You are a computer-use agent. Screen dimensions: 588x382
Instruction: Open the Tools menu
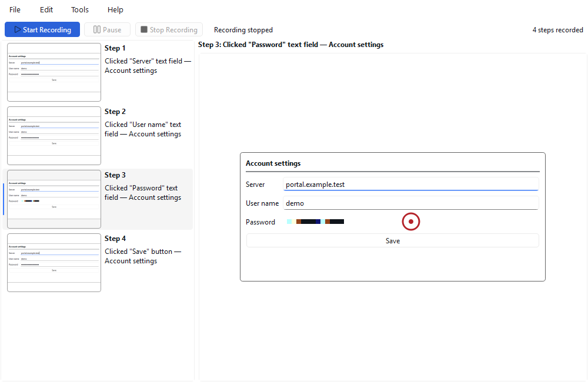80,10
